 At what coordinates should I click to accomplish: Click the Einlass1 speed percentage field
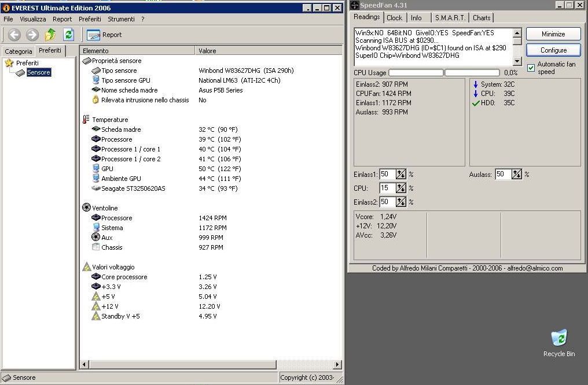coord(387,174)
